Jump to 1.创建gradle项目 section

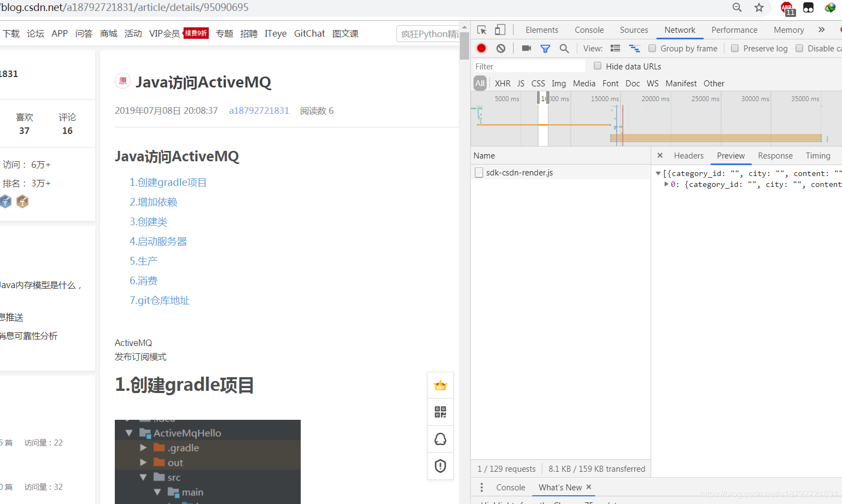click(168, 183)
